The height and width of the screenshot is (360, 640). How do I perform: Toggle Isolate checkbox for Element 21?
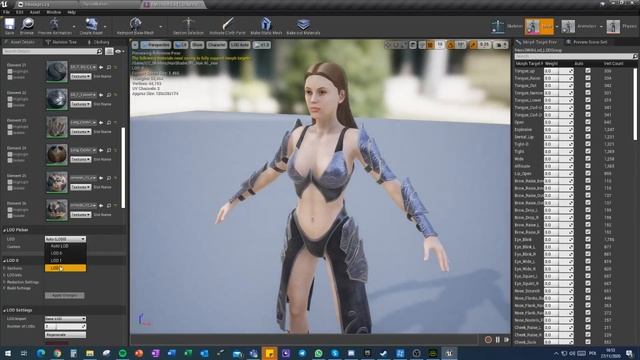click(x=10, y=77)
